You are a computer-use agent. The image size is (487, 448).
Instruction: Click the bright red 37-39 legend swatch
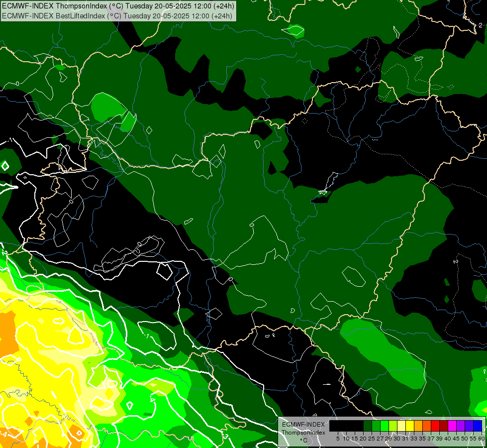click(435, 426)
